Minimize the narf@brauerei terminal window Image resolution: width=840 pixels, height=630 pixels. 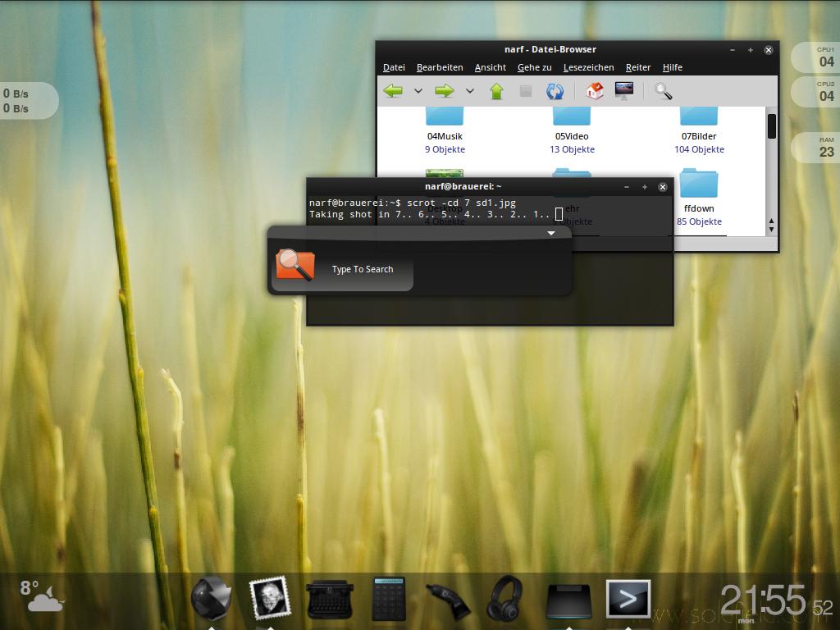626,187
